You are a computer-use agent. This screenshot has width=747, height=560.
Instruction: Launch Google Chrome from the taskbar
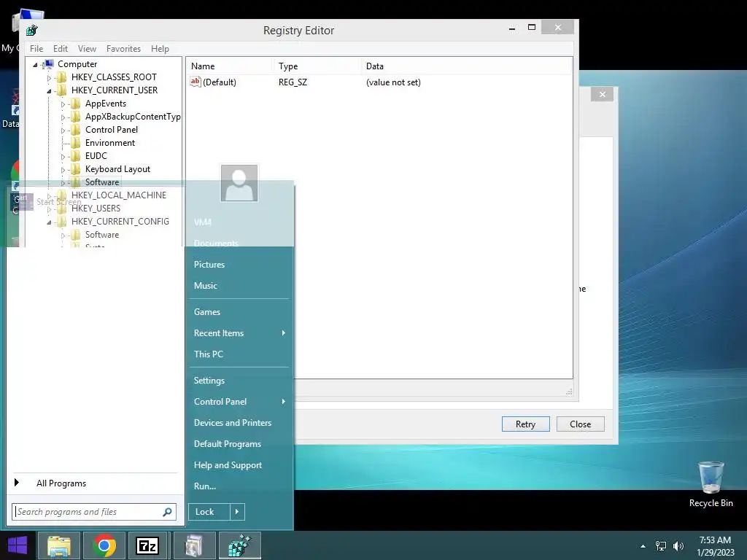(104, 545)
